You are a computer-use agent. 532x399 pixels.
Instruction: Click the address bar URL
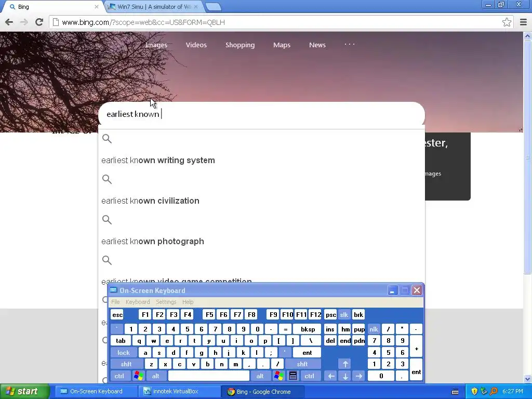coord(143,22)
